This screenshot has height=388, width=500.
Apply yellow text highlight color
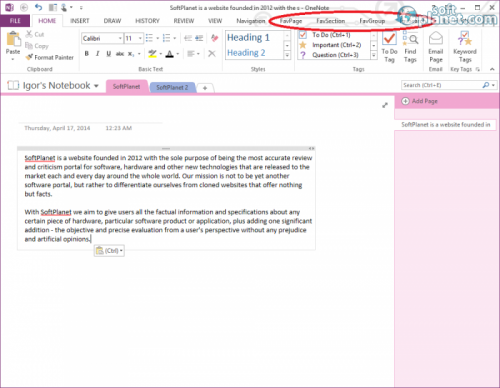pyautogui.click(x=152, y=53)
